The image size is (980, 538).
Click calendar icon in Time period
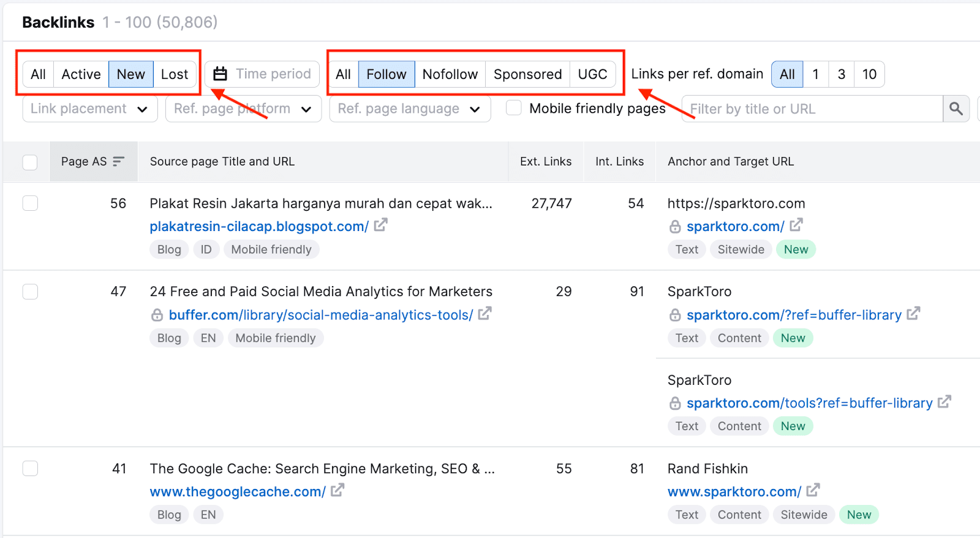click(x=221, y=74)
